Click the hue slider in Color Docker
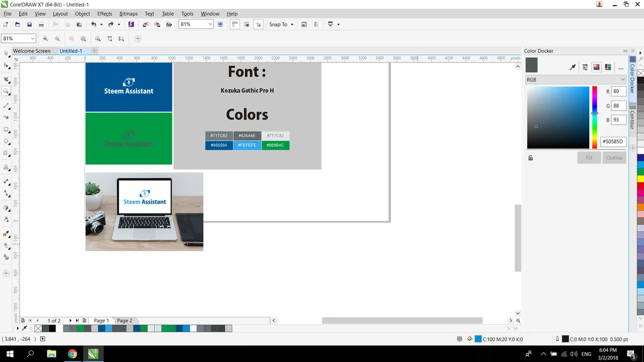Viewport: 644px width, 362px height. pos(594,118)
